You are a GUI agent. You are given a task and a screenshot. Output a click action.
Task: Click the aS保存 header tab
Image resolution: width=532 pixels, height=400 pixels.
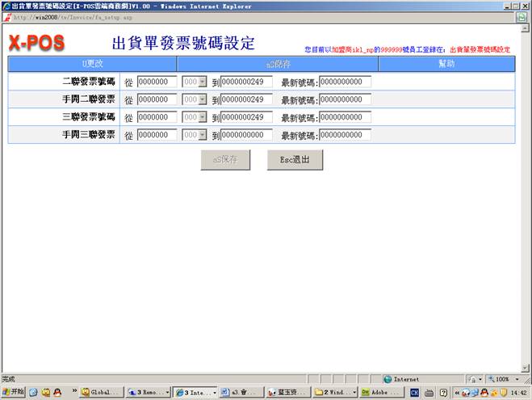coord(278,63)
